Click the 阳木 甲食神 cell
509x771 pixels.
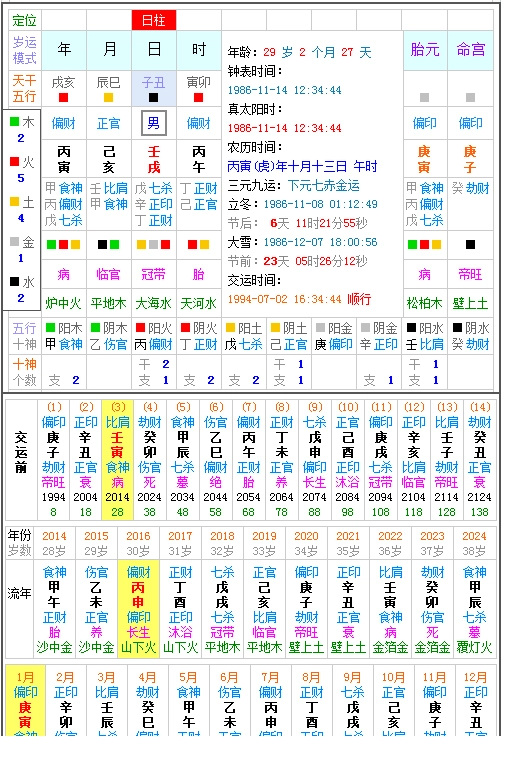tap(63, 336)
